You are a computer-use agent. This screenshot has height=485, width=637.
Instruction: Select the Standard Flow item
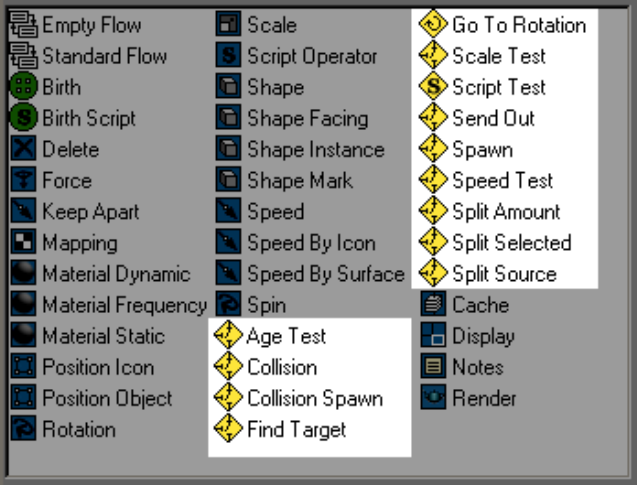(x=91, y=56)
